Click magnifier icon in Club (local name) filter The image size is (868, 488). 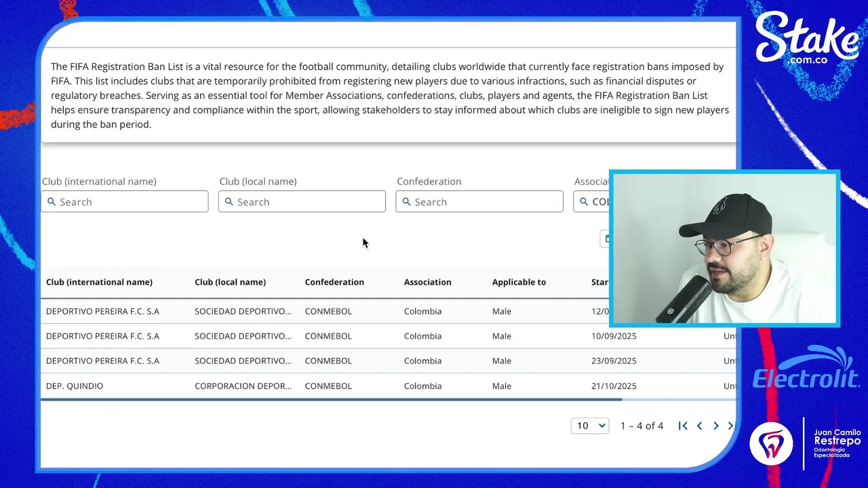(229, 202)
